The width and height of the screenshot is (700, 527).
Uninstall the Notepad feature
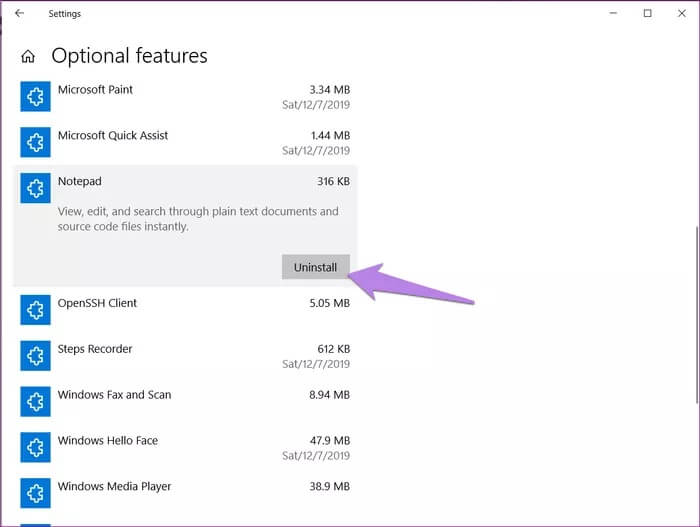pyautogui.click(x=316, y=267)
